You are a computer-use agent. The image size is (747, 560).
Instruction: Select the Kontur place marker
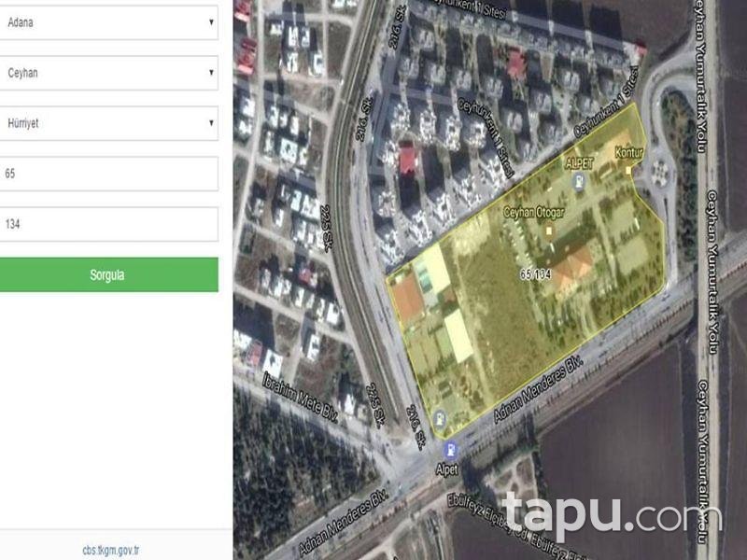[628, 170]
